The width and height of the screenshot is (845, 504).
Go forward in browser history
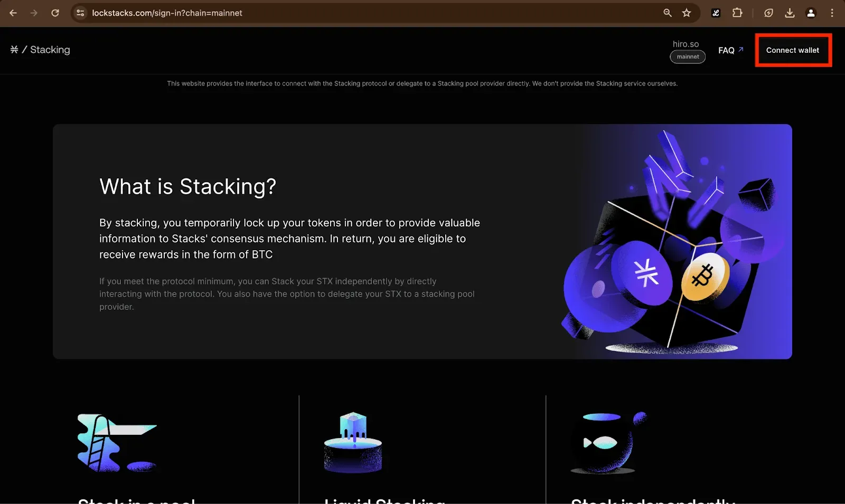coord(34,13)
